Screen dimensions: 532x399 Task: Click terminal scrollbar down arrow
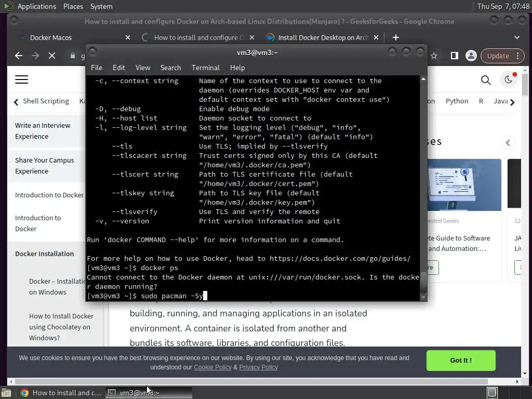(x=423, y=298)
